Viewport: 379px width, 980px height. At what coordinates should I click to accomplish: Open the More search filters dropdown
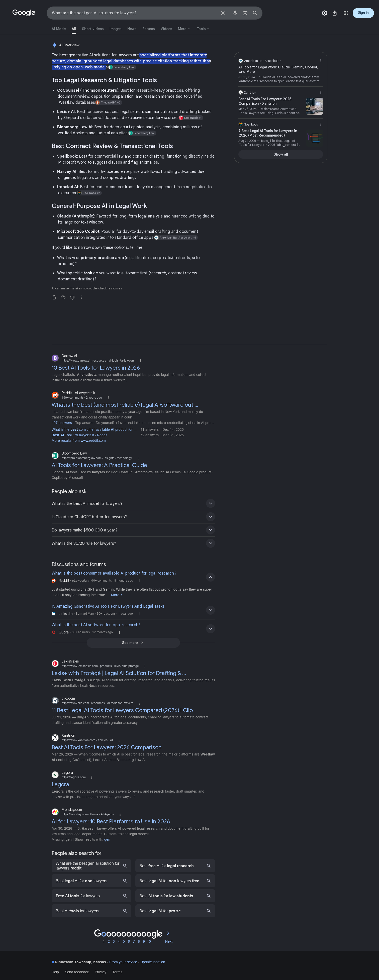184,29
